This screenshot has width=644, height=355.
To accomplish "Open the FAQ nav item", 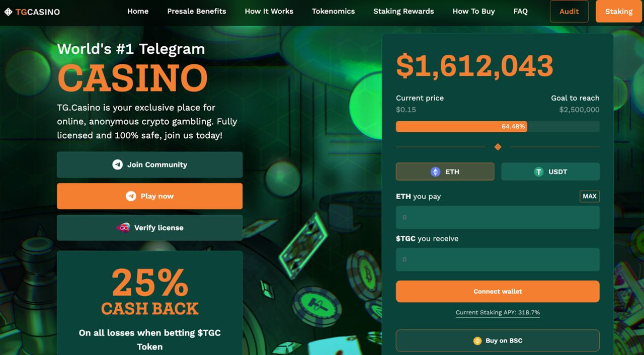I will click(520, 11).
